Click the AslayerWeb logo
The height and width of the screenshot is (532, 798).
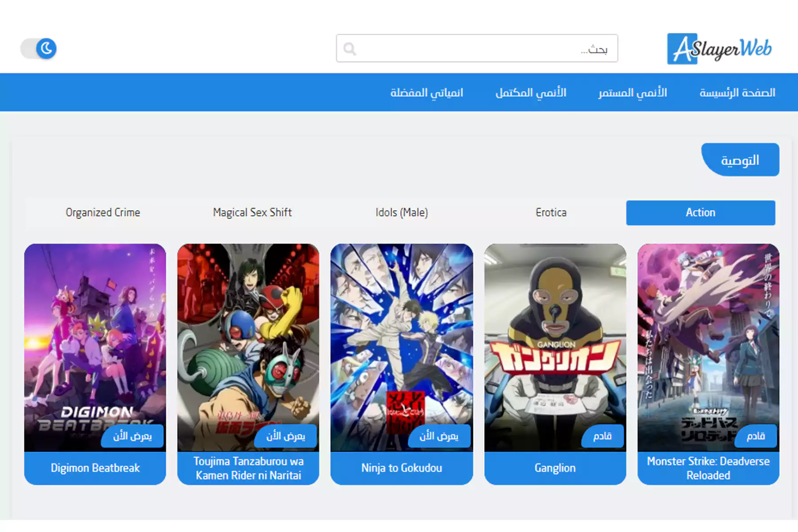(719, 49)
